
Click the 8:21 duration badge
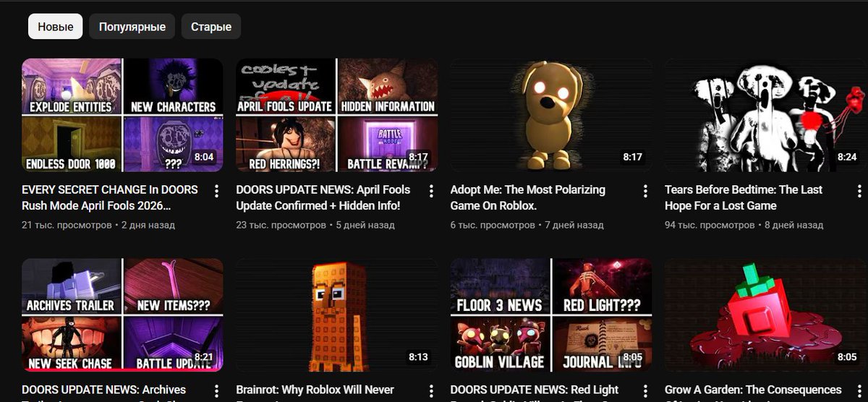(x=204, y=357)
